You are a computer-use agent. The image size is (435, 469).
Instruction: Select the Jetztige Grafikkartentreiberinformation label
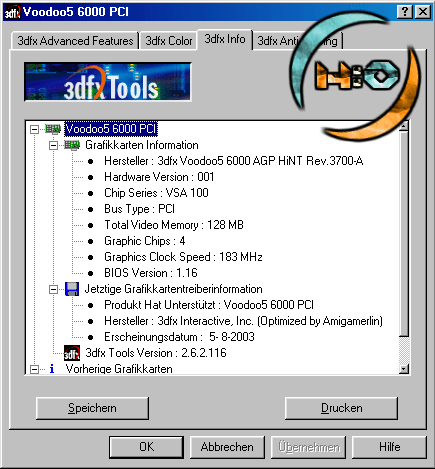click(173, 289)
